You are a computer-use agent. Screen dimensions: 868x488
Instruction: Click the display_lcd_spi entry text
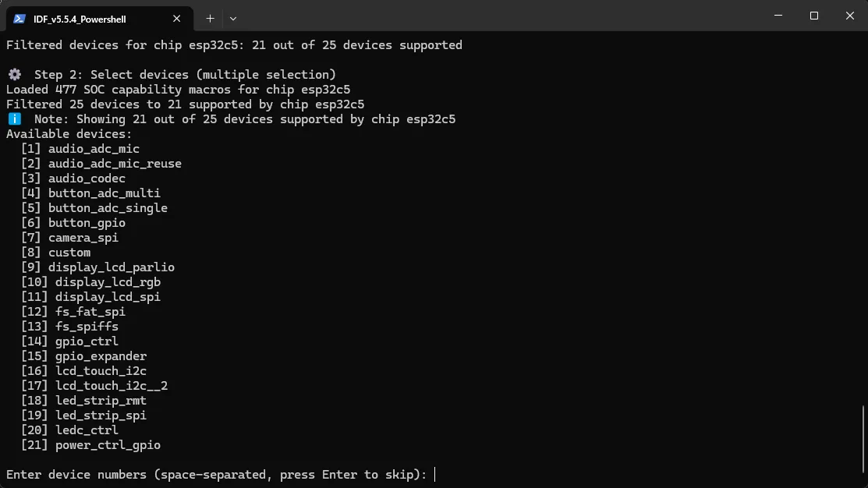(x=108, y=296)
